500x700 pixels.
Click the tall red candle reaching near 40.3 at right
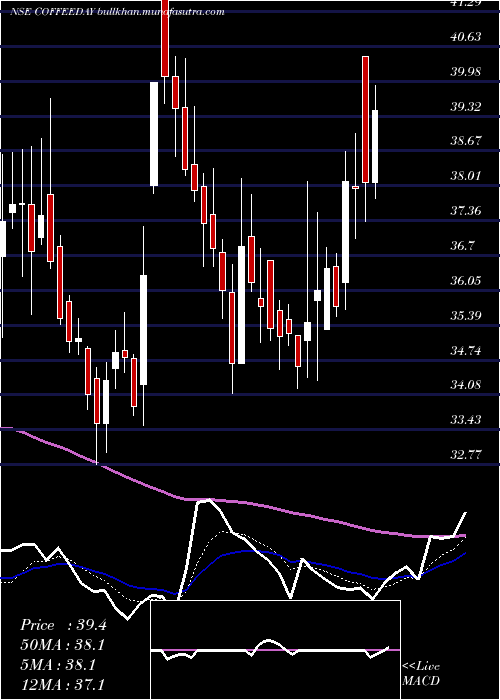(x=365, y=120)
